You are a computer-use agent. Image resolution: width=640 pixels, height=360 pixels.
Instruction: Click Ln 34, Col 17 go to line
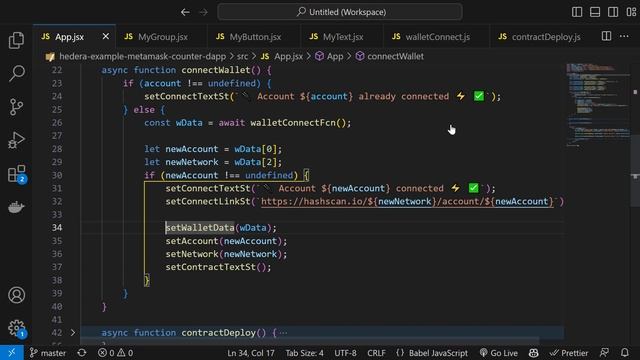251,353
